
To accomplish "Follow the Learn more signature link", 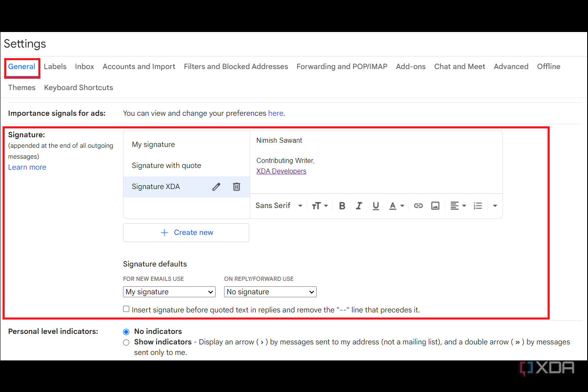I will [27, 167].
